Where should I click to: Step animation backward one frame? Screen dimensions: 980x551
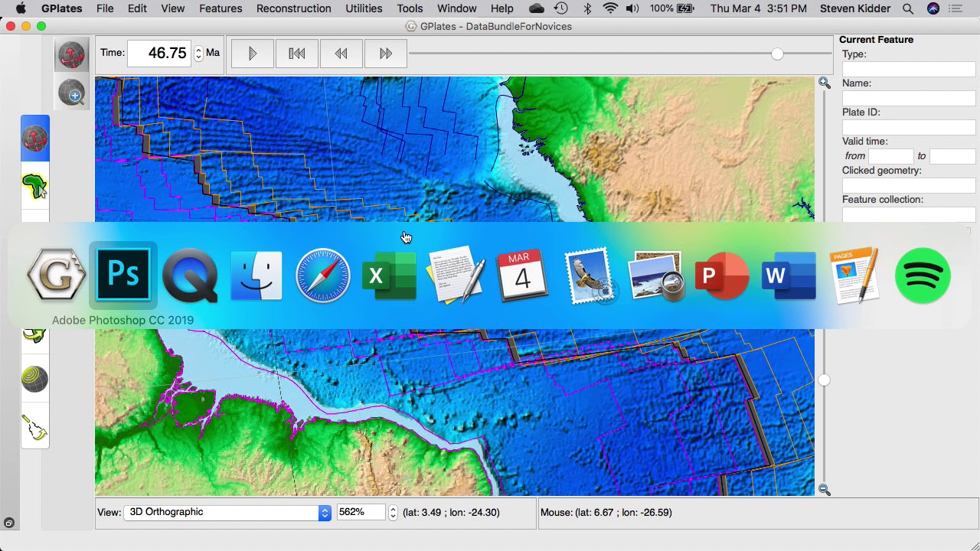[341, 53]
